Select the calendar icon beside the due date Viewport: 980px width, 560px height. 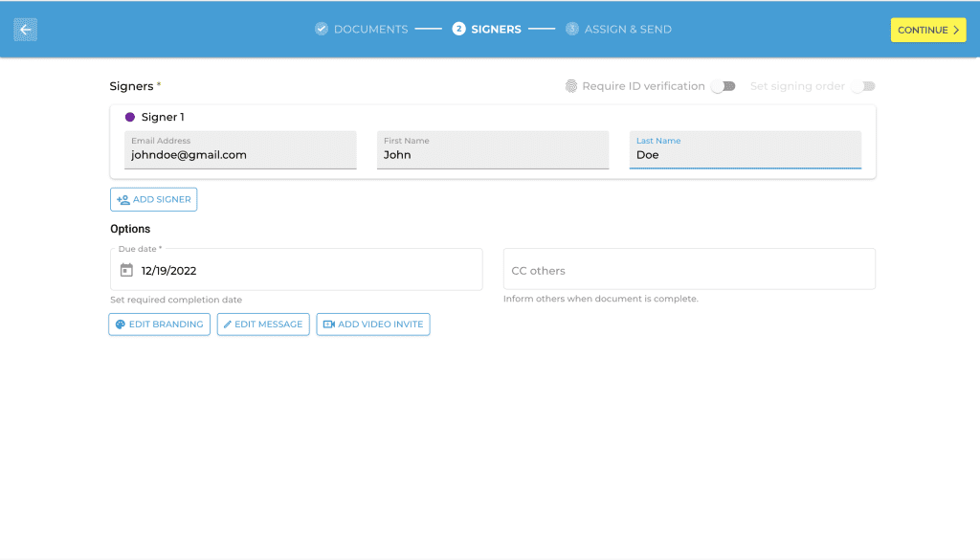[x=126, y=269]
